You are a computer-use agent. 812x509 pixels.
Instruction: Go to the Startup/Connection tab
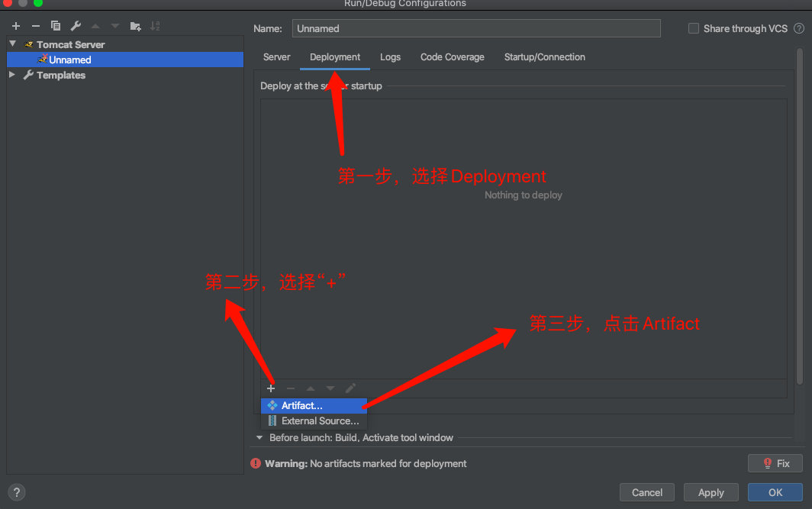point(545,57)
